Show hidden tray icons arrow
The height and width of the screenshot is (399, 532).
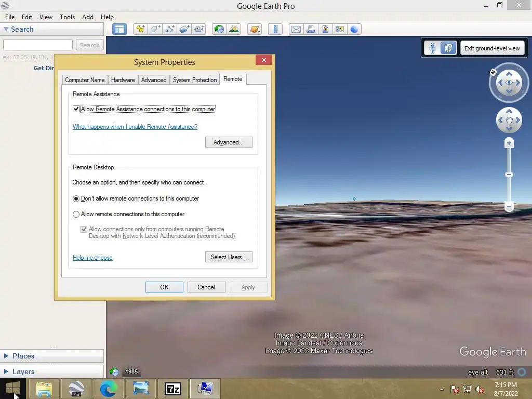click(442, 389)
